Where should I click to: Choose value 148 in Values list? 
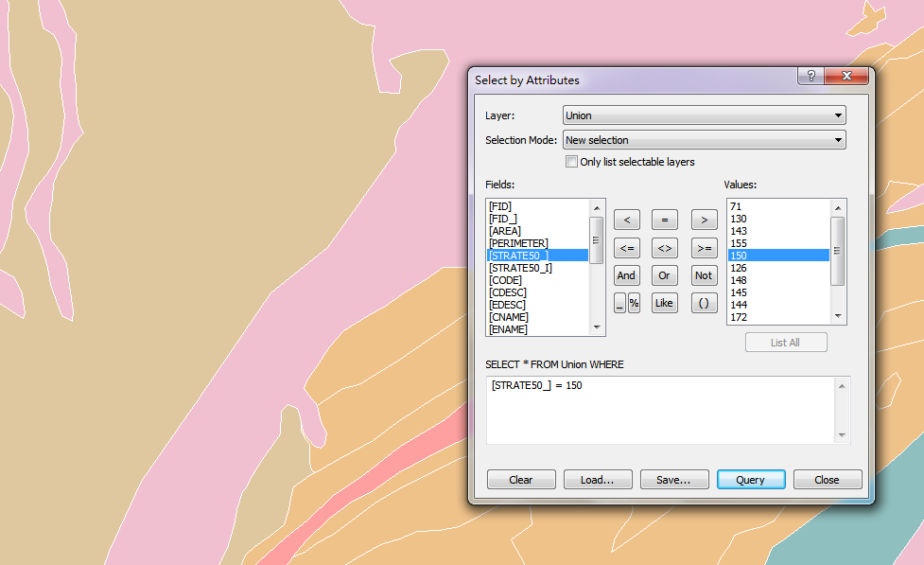[x=778, y=280]
